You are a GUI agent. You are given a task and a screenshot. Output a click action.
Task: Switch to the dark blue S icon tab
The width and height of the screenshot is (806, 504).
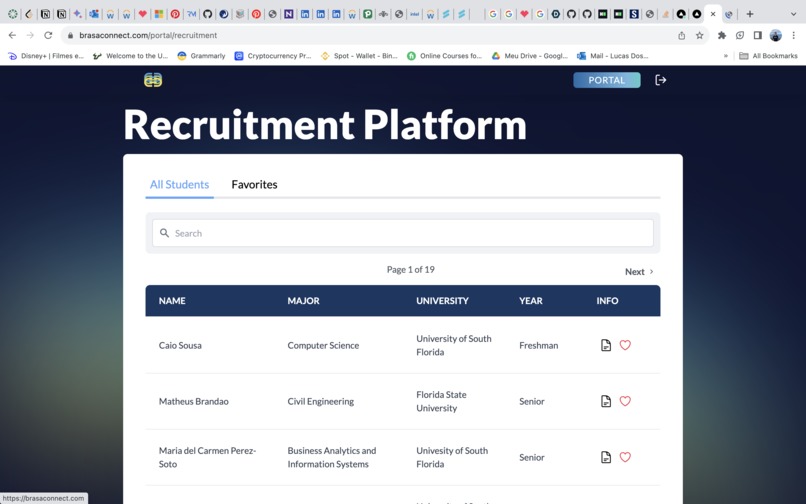point(634,14)
